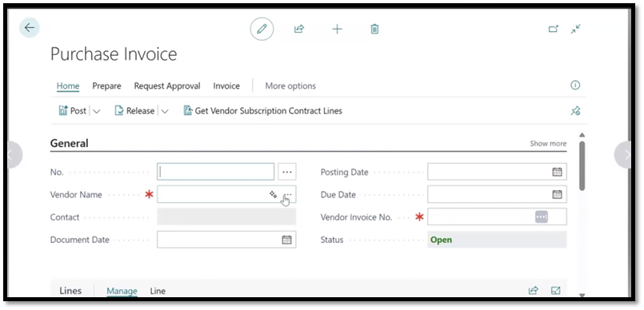Select the Home tab

[x=68, y=85]
